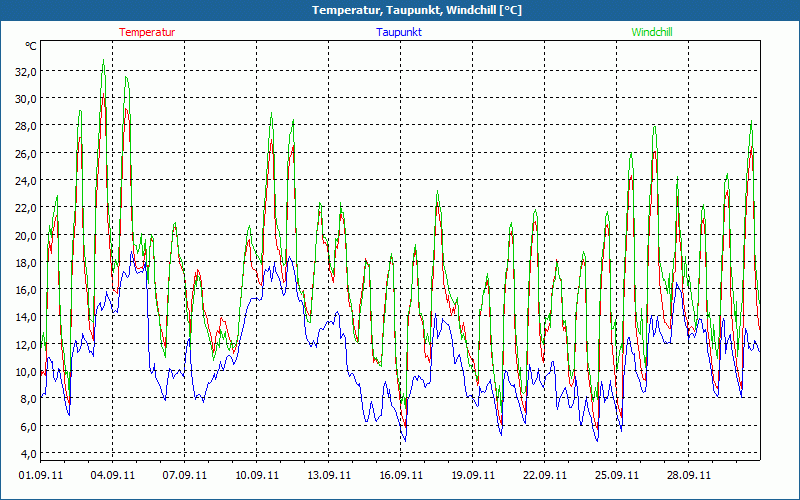800x500 pixels.
Task: Click the 26,0 y-axis value
Action: 26,154
